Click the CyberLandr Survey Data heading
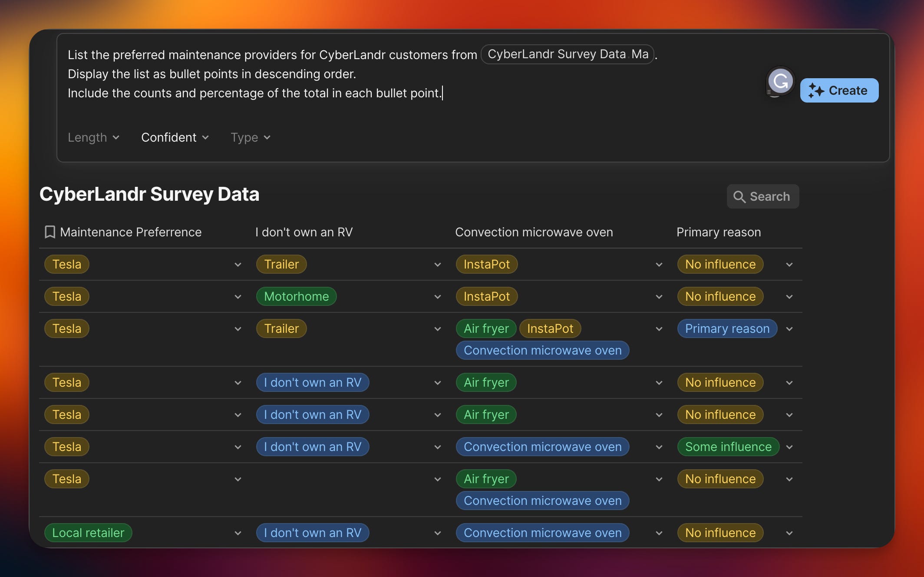Image resolution: width=924 pixels, height=577 pixels. pos(149,194)
